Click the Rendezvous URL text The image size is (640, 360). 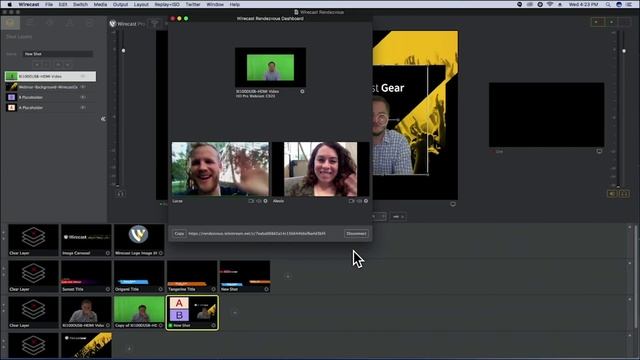coord(257,234)
